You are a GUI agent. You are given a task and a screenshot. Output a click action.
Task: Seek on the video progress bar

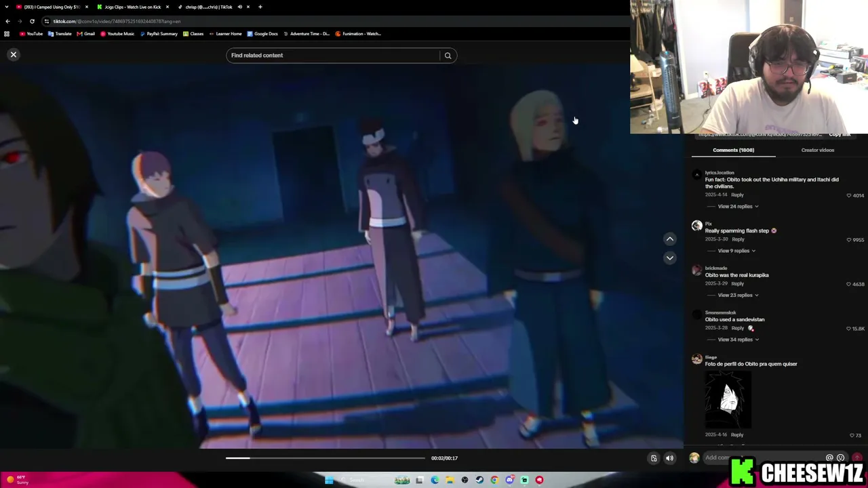click(x=325, y=458)
